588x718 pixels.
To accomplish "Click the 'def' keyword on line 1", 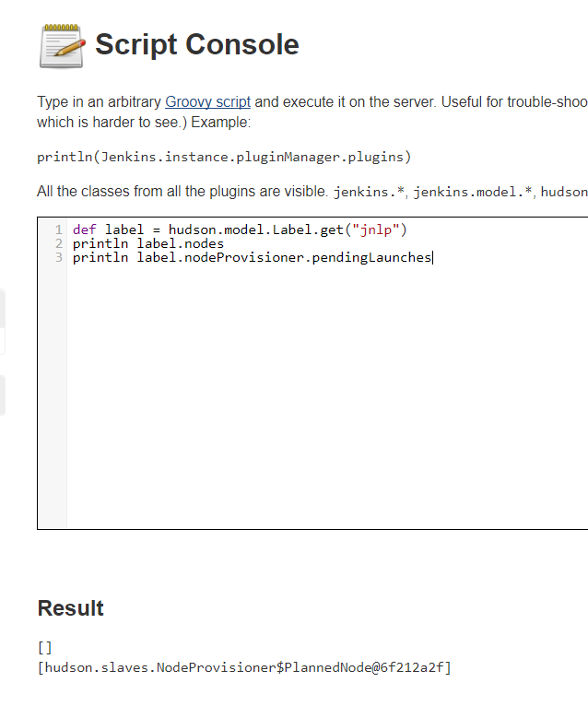I will tap(84, 230).
